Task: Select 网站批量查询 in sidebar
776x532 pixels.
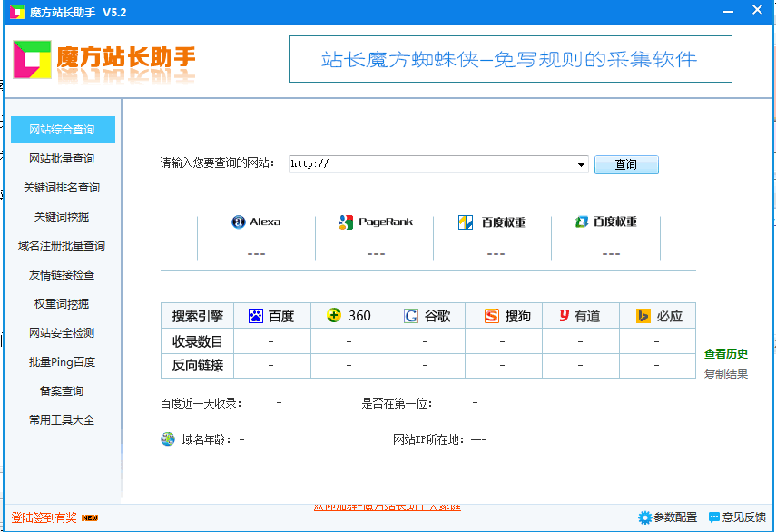Action: coord(62,159)
